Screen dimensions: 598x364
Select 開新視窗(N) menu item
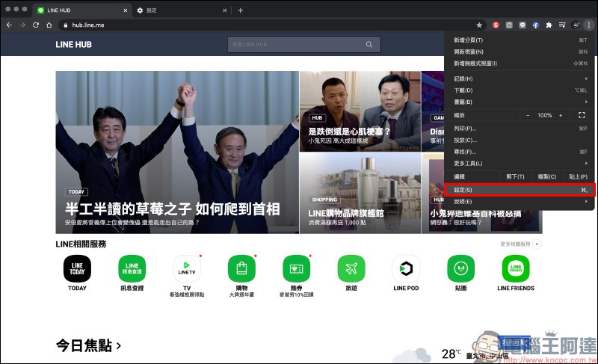(x=519, y=52)
